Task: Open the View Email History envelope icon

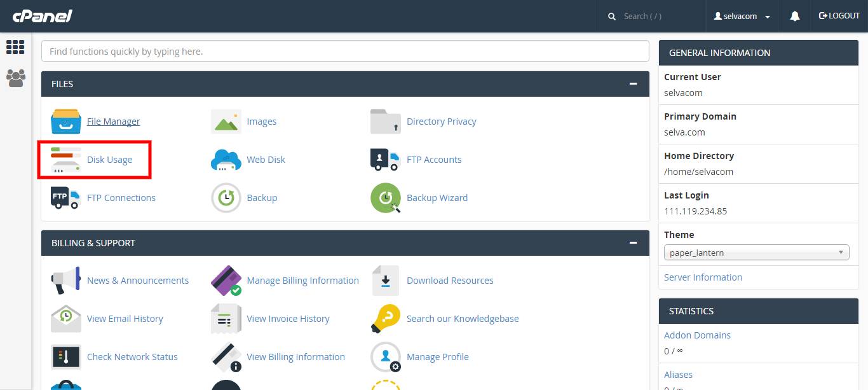Action: point(66,319)
